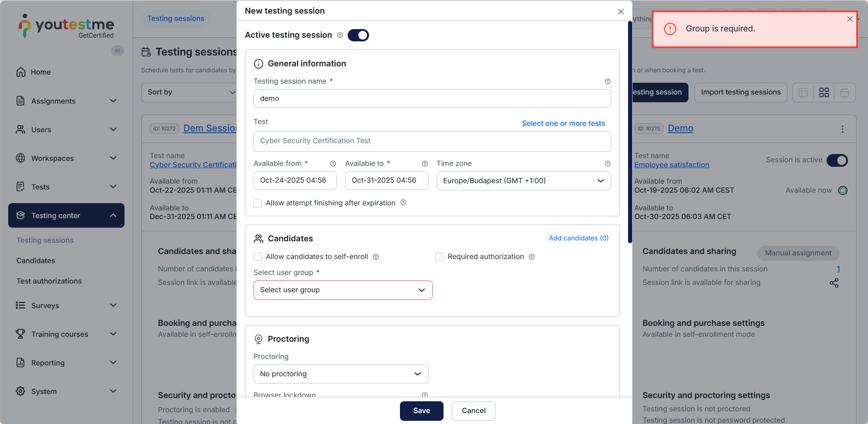Viewport: 868px width, 424px height.
Task: Open the three-dot menu on Demo session
Action: pyautogui.click(x=842, y=129)
